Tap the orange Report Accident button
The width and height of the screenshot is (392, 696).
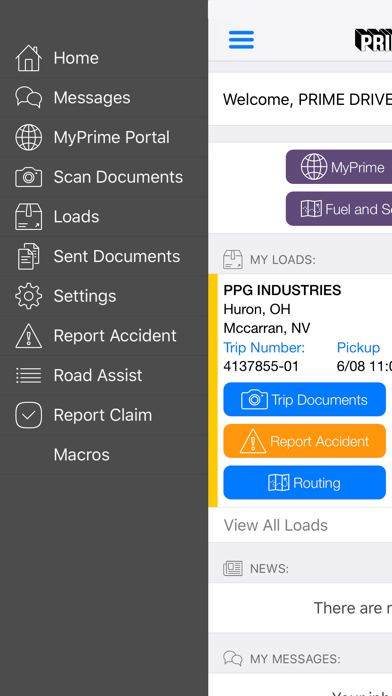click(305, 441)
